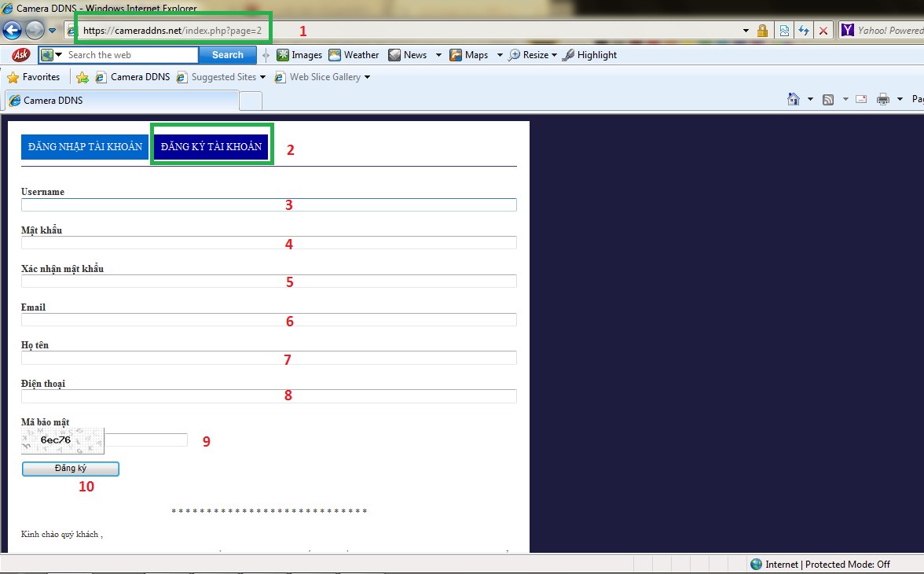The image size is (924, 574).
Task: Click the Ask toolbar logo
Action: click(21, 55)
